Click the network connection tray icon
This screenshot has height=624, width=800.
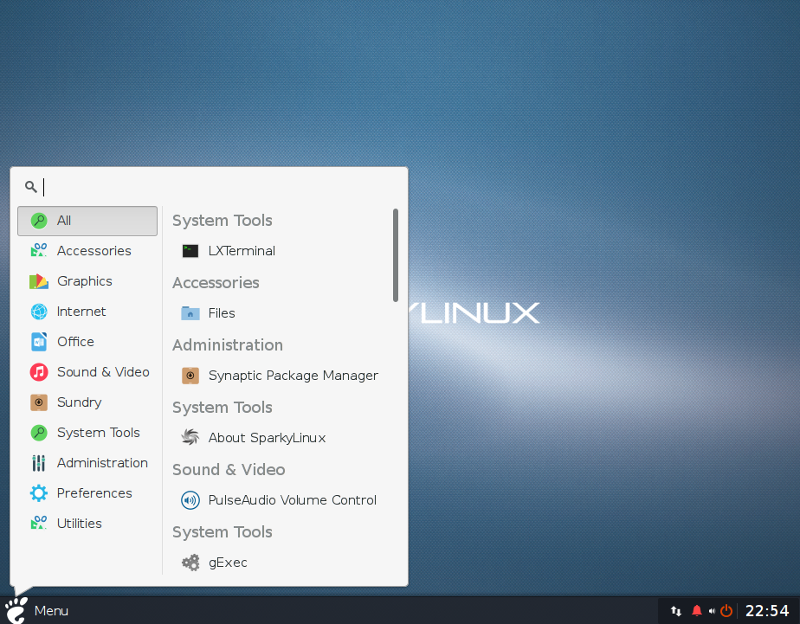point(676,611)
